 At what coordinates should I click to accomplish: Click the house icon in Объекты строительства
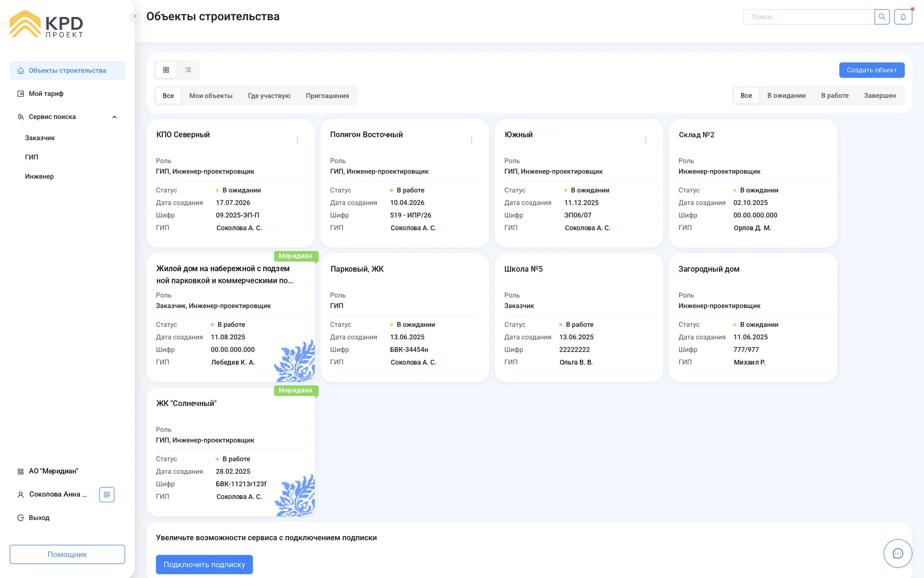click(21, 71)
